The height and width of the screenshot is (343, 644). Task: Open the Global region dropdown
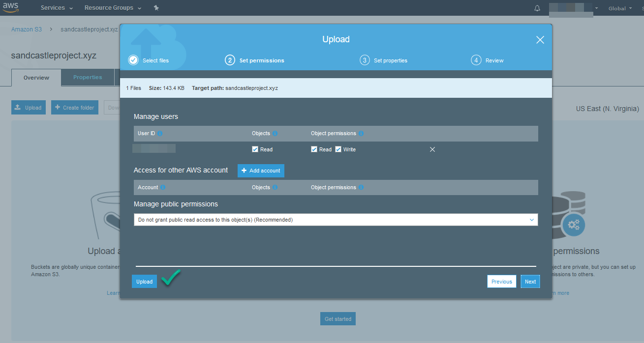(x=619, y=8)
